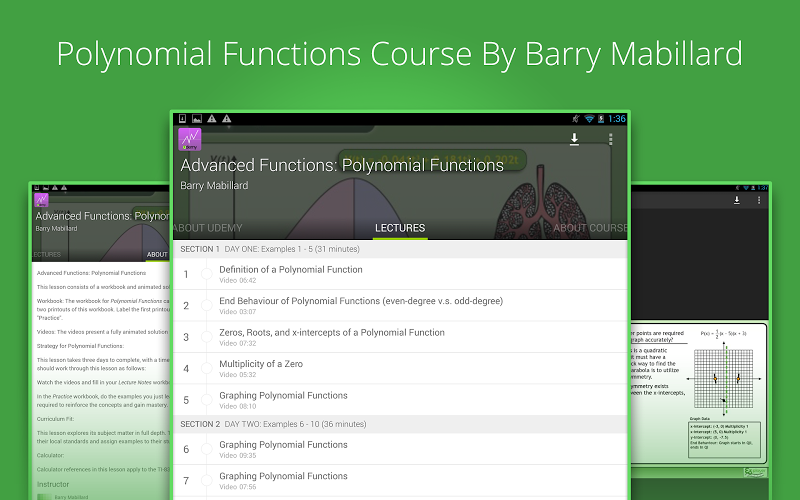This screenshot has height=500, width=800.
Task: Tap Instructor heading in left screen
Action: 53,484
